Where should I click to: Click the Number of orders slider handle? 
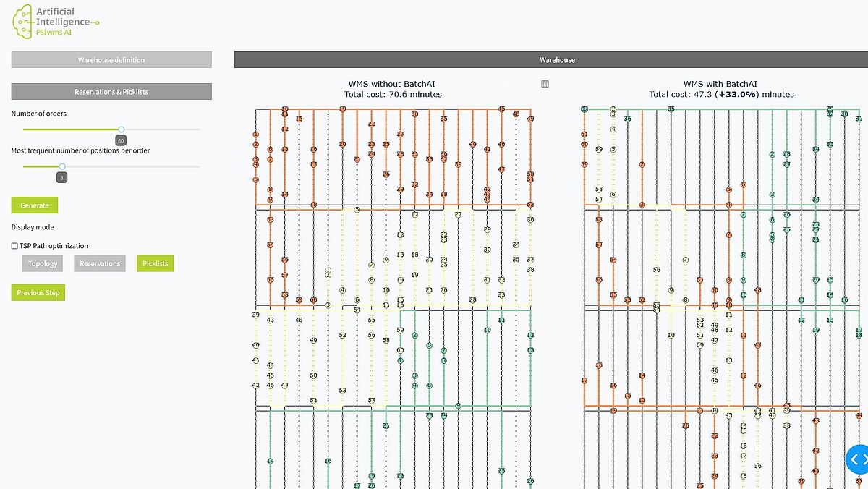click(x=121, y=129)
